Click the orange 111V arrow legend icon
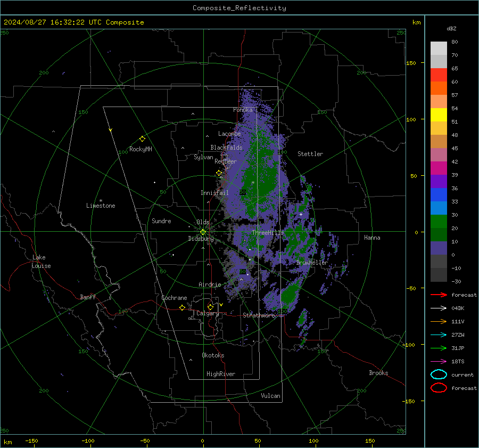Image resolution: width=479 pixels, height=448 pixels. [439, 321]
